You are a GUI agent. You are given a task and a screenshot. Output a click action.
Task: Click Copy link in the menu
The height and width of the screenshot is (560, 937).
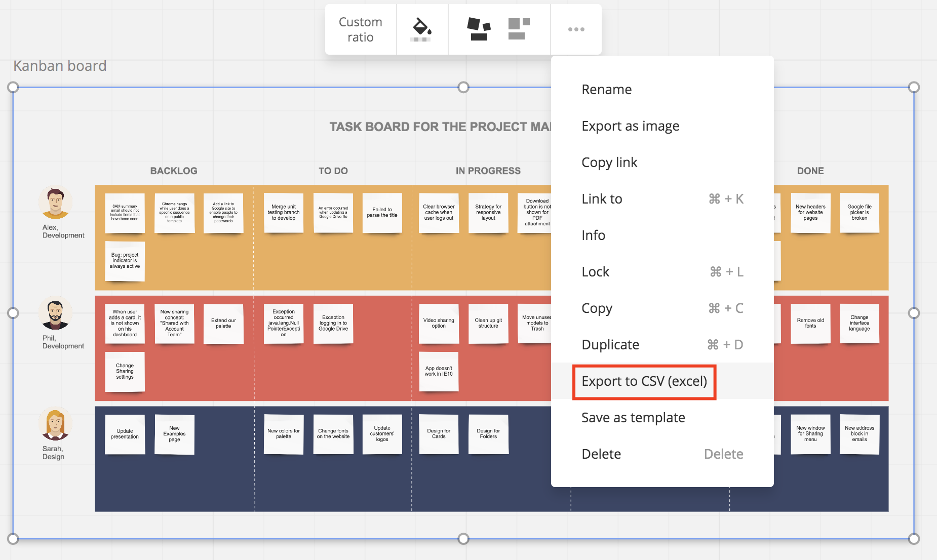[x=609, y=163]
